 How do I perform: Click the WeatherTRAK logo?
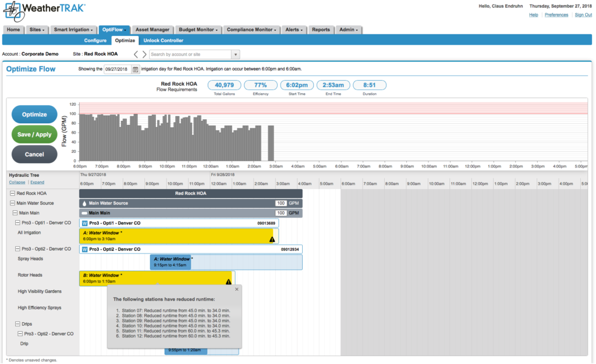pyautogui.click(x=44, y=11)
